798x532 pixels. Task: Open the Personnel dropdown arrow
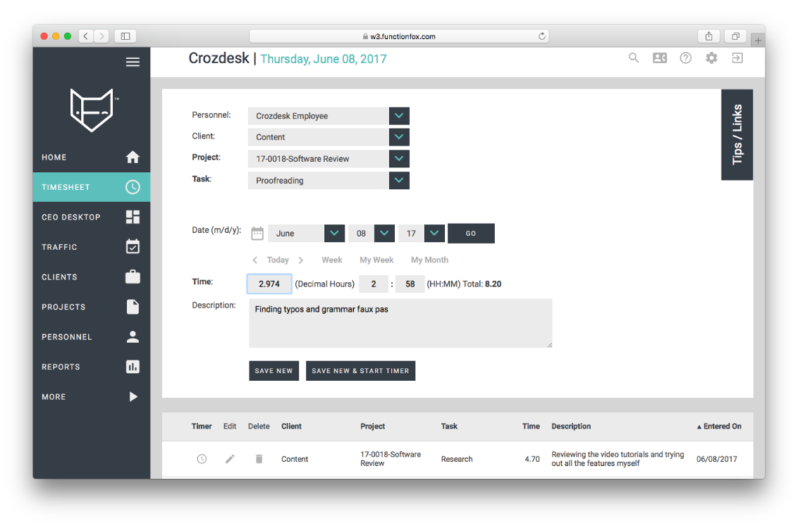tap(399, 116)
